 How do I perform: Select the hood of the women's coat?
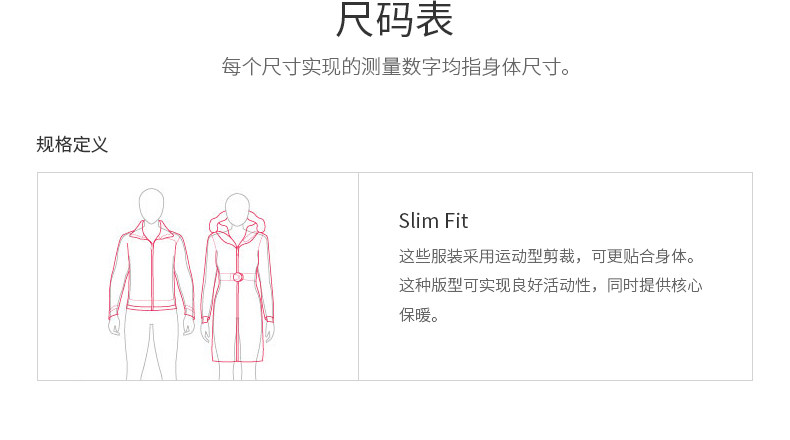(x=237, y=222)
